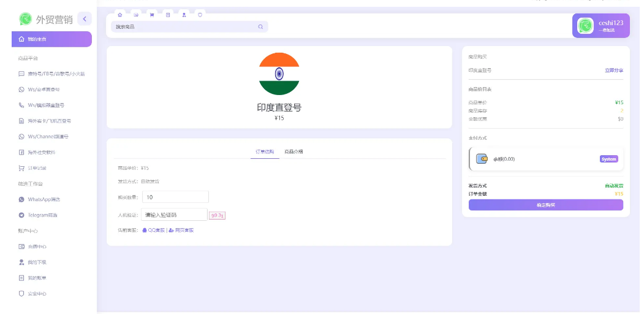Click the chat icon beside 推特号/FB号
The width and height of the screenshot is (644, 314).
point(21,74)
